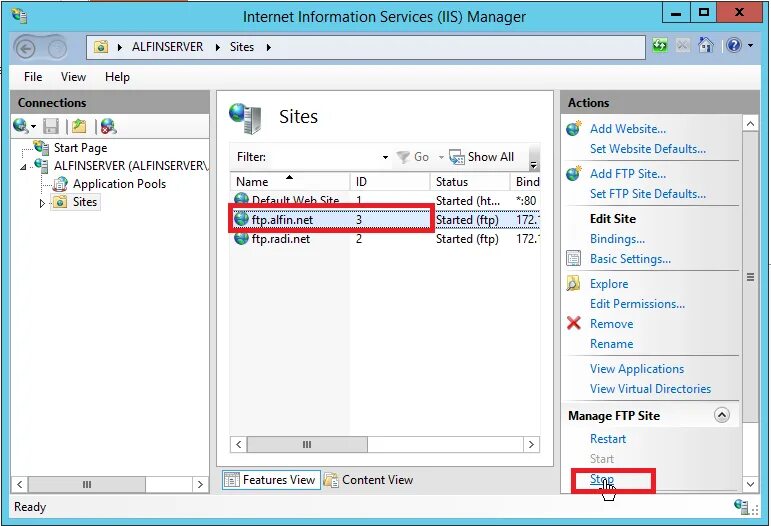Open the Help question mark icon
The image size is (771, 526).
pyautogui.click(x=734, y=46)
